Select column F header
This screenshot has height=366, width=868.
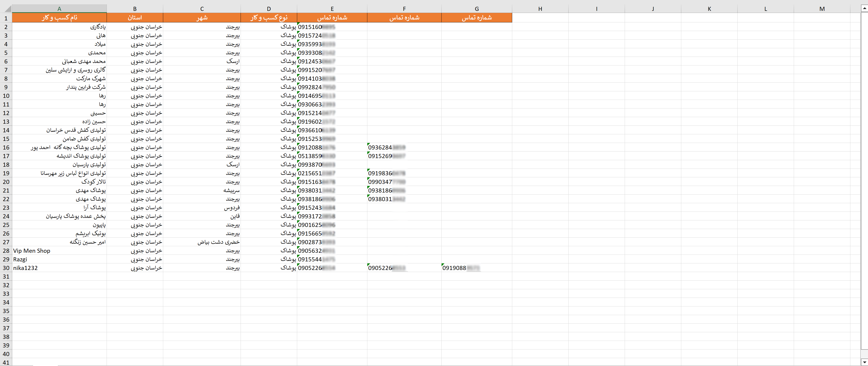coord(404,9)
